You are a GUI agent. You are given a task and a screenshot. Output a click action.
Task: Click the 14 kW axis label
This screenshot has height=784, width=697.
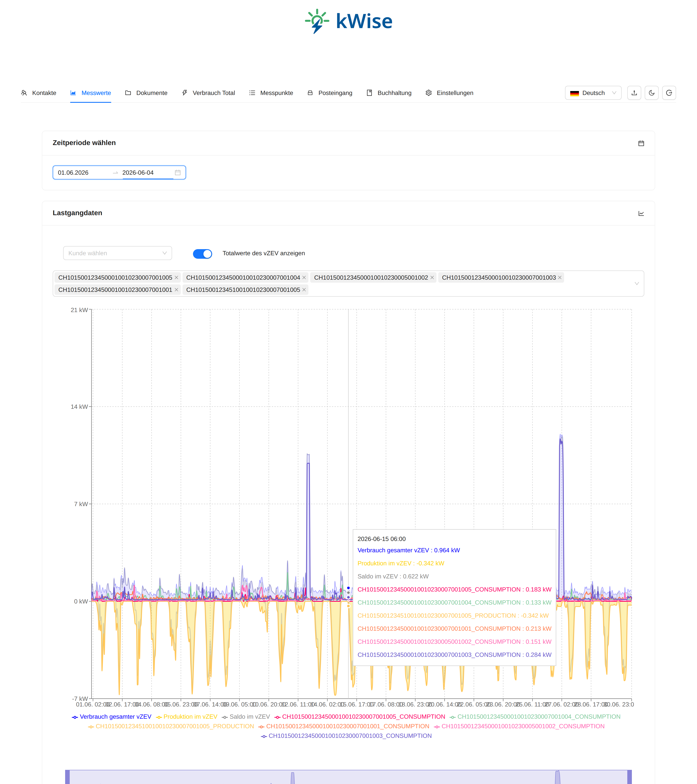[79, 407]
